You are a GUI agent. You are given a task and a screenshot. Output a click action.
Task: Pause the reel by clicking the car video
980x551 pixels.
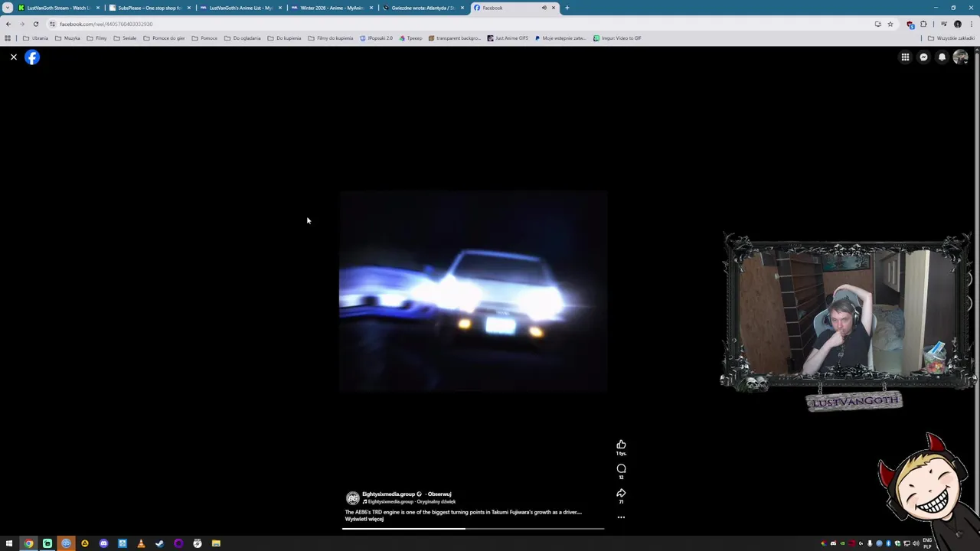(x=473, y=291)
